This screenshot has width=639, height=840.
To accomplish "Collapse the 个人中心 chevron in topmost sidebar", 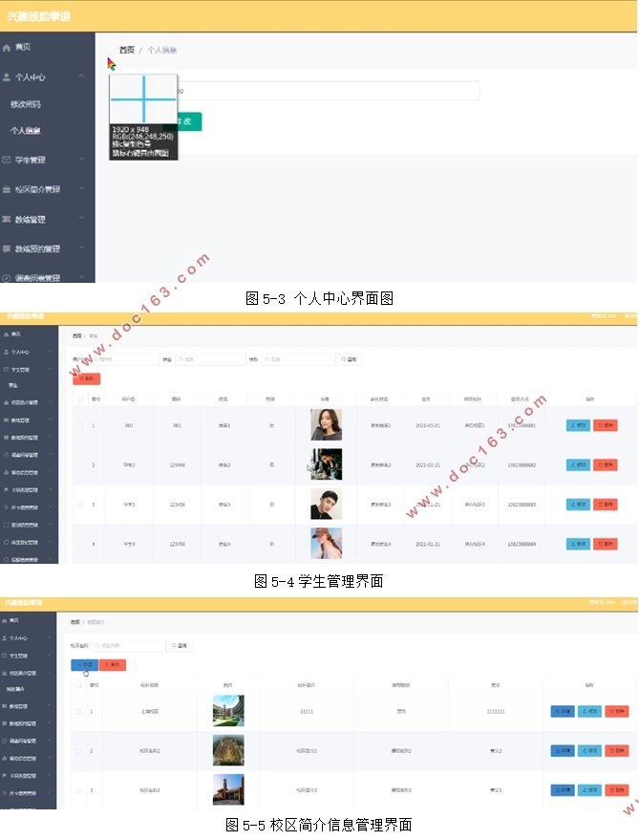I will click(82, 76).
